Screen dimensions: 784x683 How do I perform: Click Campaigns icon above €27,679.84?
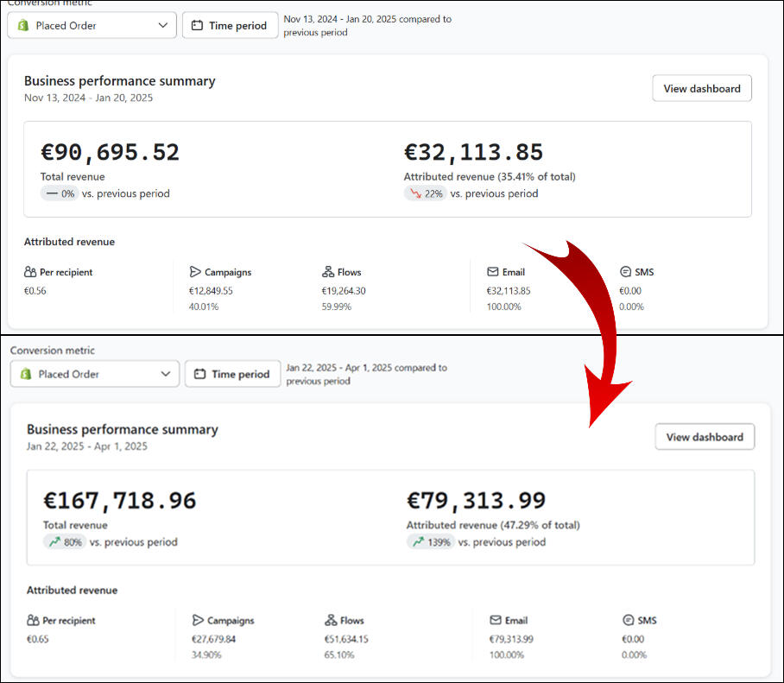198,620
